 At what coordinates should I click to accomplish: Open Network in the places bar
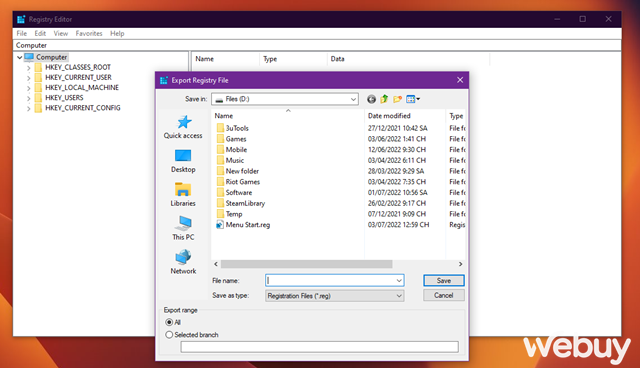point(183,262)
